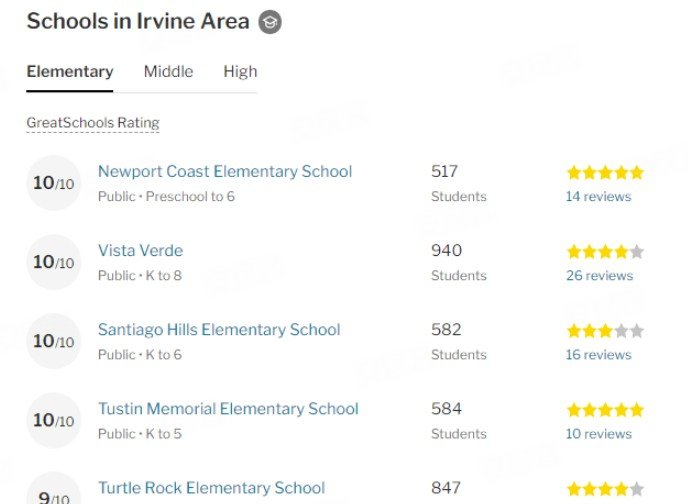688x504 pixels.
Task: View 14 reviews for Newport Coast
Action: (x=598, y=197)
